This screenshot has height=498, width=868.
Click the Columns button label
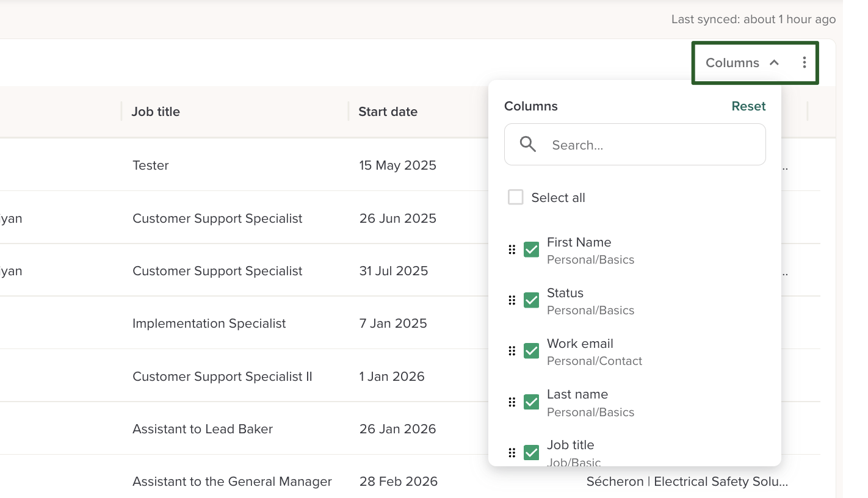tap(732, 63)
